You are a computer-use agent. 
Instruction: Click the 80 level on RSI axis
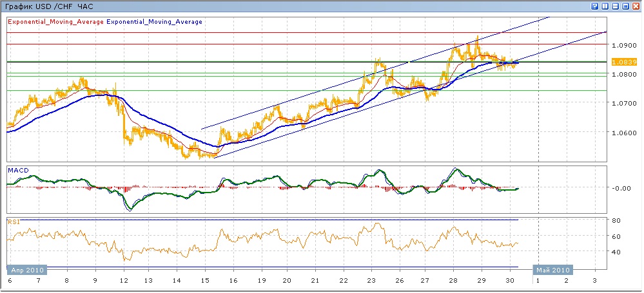[x=616, y=220]
